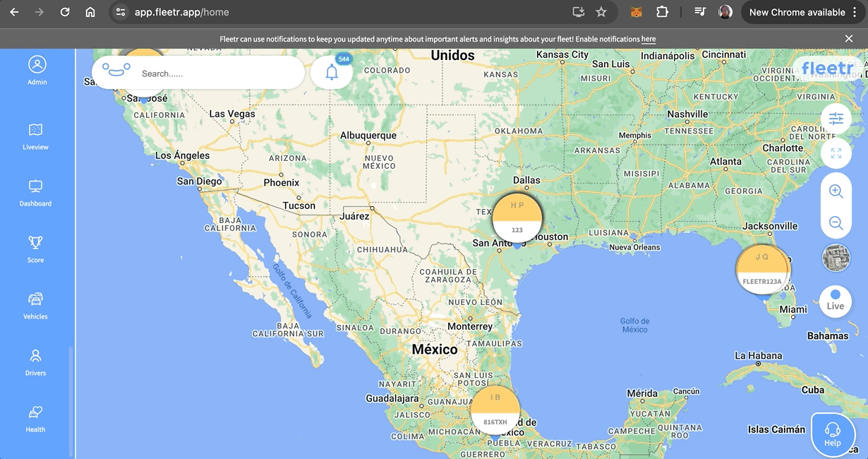View site information icon
Viewport: 868px width, 459px height.
121,12
